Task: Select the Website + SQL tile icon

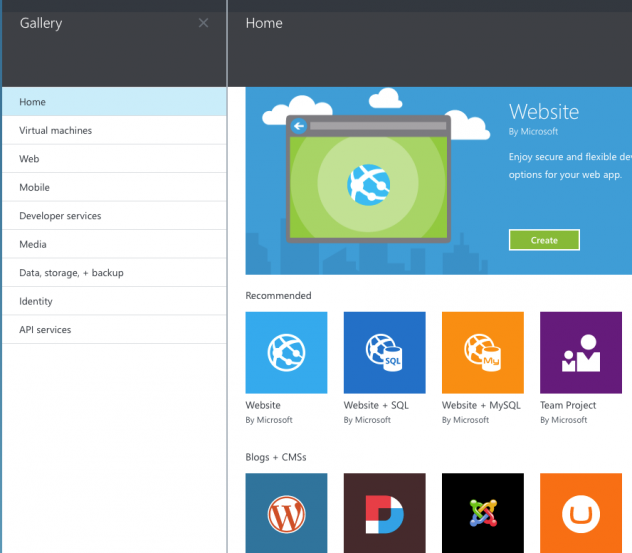Action: coord(384,352)
